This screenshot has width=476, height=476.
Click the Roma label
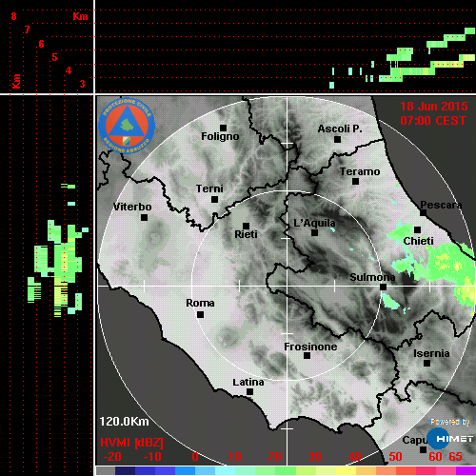click(x=200, y=303)
